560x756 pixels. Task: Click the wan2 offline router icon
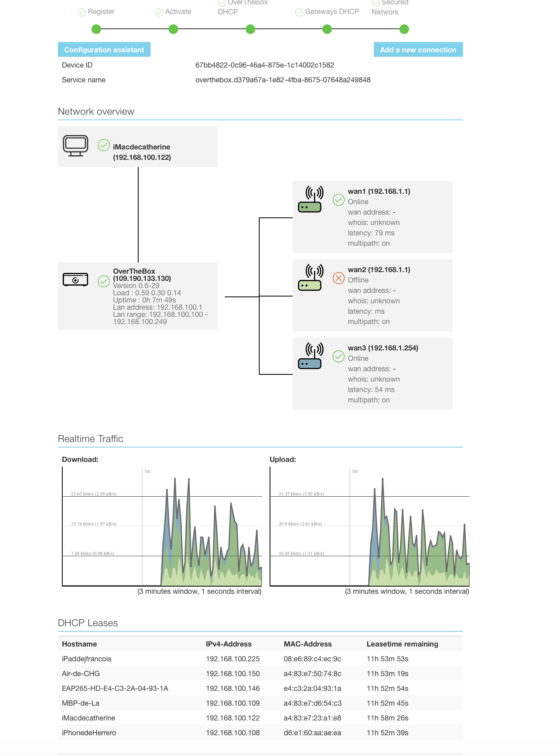coord(310,278)
